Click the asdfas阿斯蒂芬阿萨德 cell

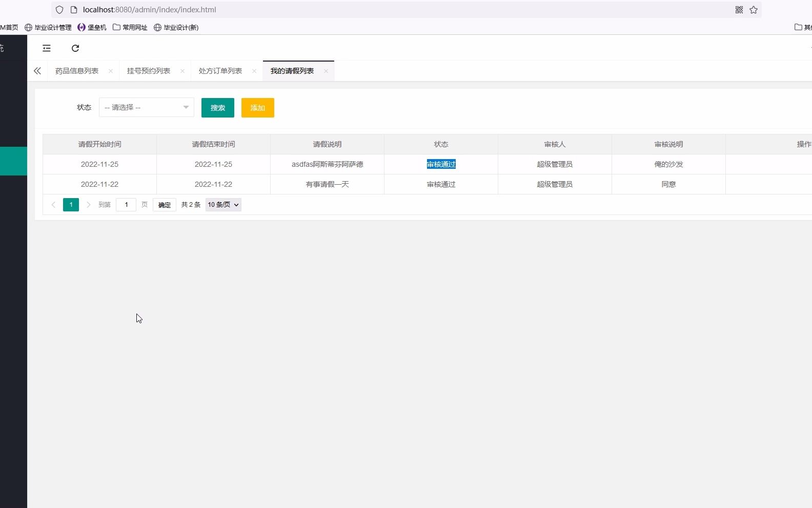click(x=328, y=164)
